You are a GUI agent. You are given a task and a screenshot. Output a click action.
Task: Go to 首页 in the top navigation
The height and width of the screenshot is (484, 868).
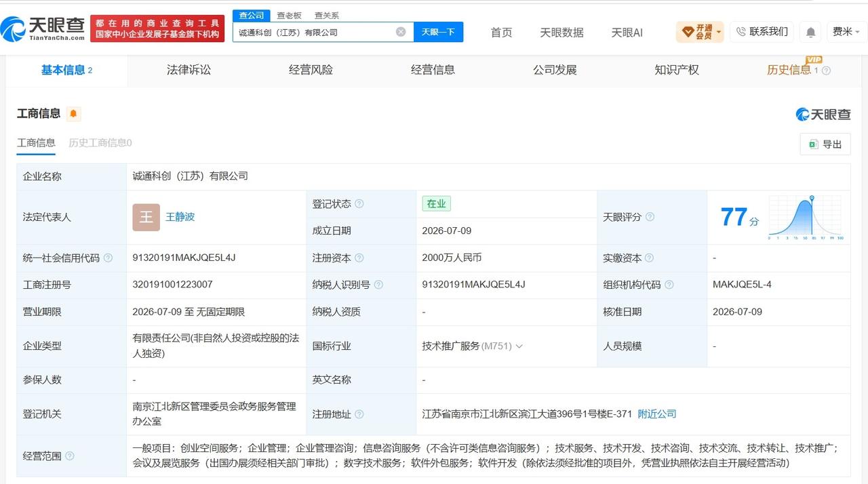(501, 33)
